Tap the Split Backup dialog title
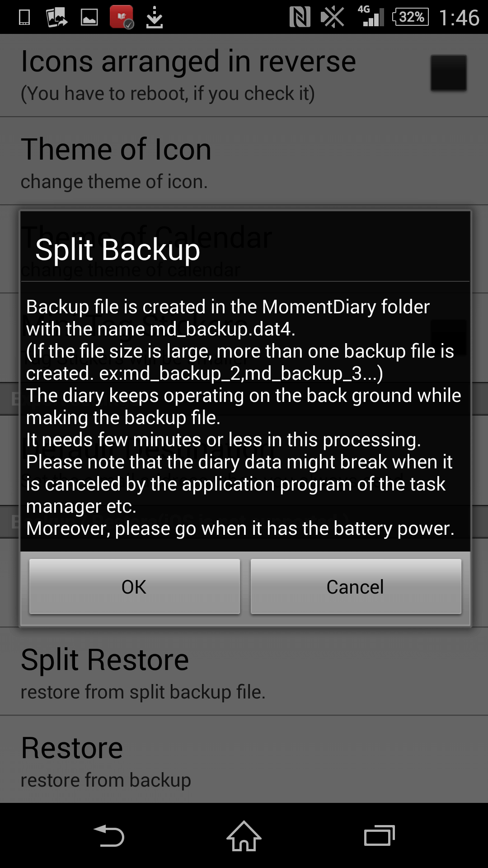Screen dimensions: 488x868 tap(118, 249)
